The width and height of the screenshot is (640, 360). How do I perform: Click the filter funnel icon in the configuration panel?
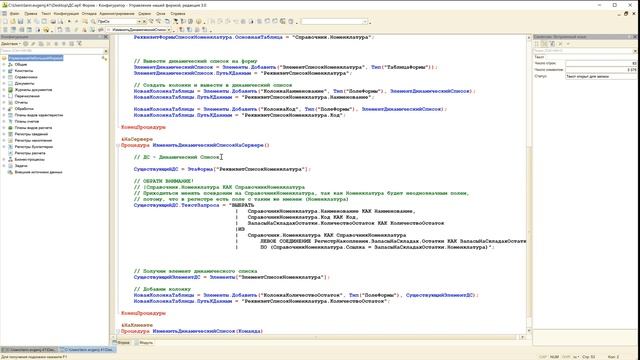(80, 44)
